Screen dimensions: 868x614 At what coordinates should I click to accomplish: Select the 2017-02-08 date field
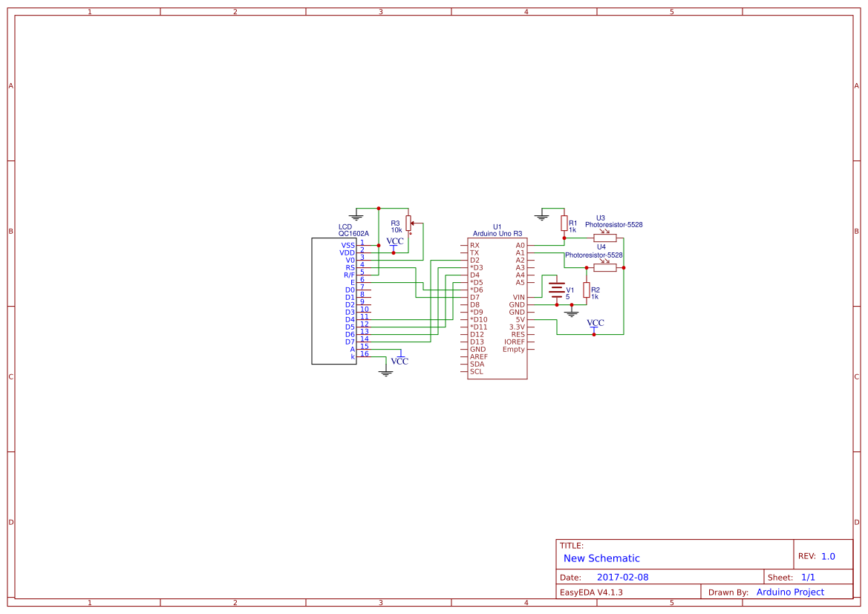(x=624, y=576)
